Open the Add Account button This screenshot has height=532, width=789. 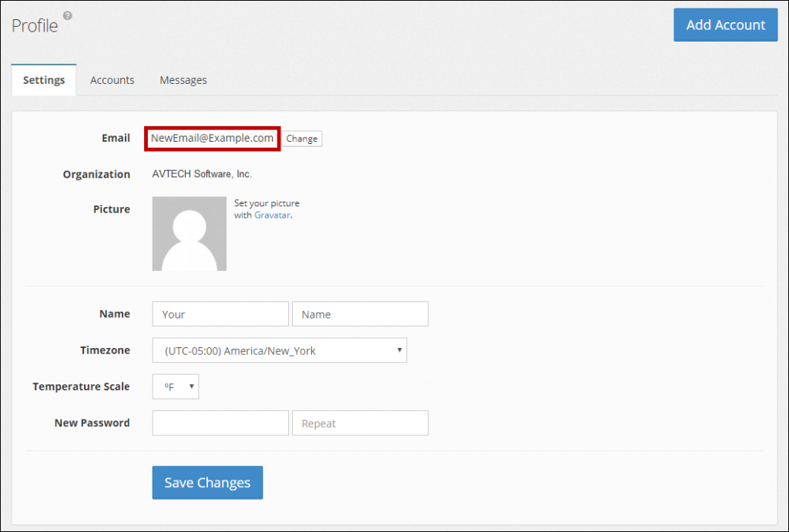(725, 25)
